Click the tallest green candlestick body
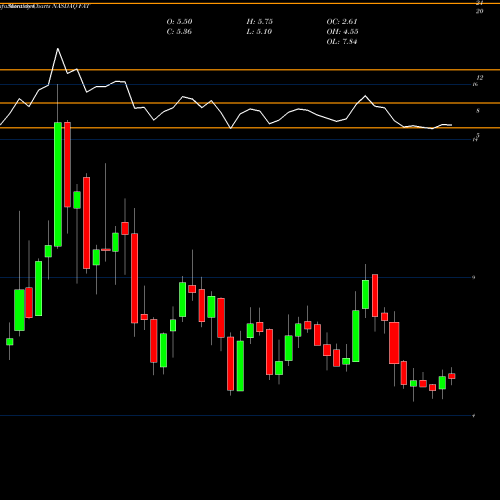The image size is (500, 500). pyautogui.click(x=58, y=184)
